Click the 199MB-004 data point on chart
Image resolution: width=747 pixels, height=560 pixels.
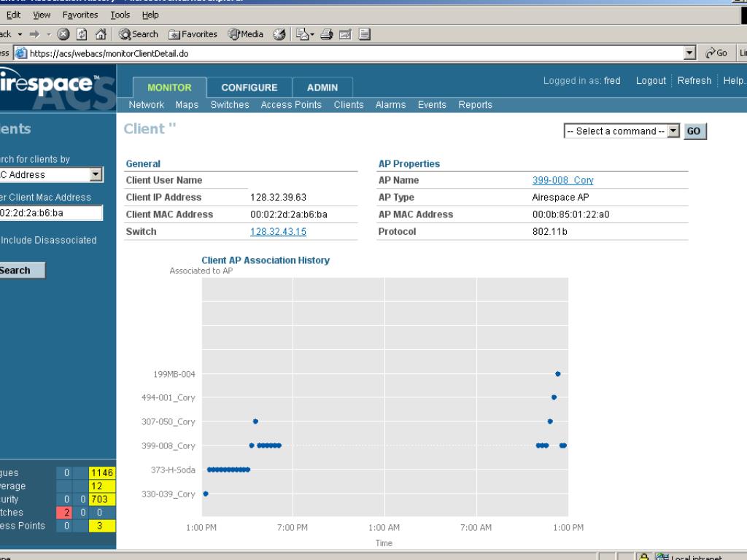[x=558, y=373]
